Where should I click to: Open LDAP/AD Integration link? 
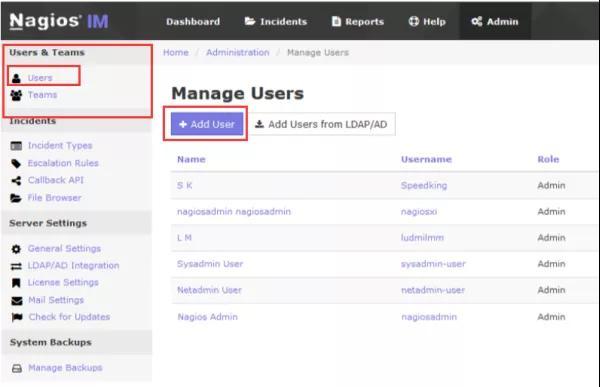[x=73, y=265]
